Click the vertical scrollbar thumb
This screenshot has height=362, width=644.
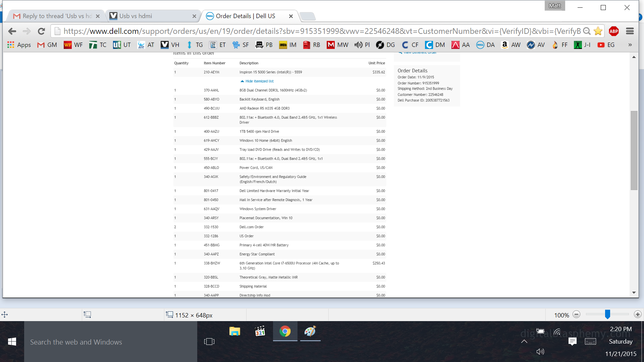pos(634,150)
